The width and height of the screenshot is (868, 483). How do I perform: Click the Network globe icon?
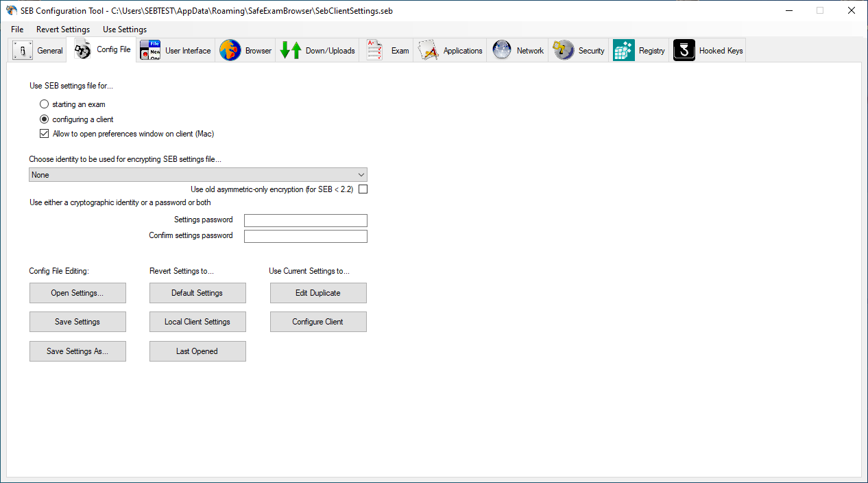pyautogui.click(x=502, y=50)
